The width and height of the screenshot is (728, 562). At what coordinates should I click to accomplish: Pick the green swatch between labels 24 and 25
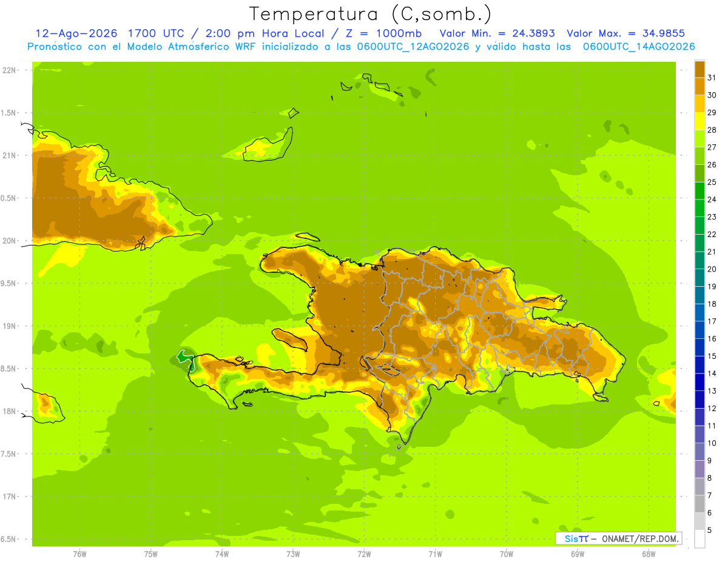(x=699, y=190)
